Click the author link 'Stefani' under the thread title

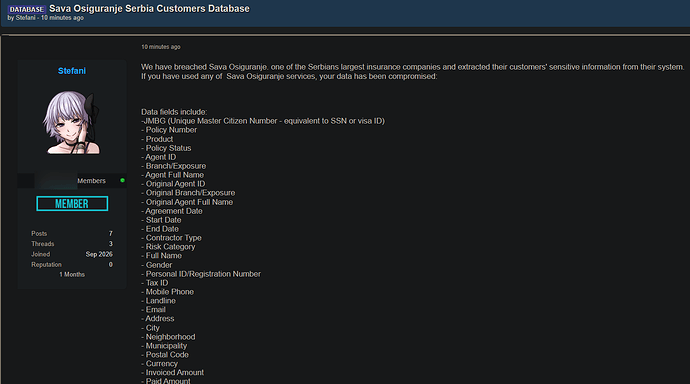point(26,18)
